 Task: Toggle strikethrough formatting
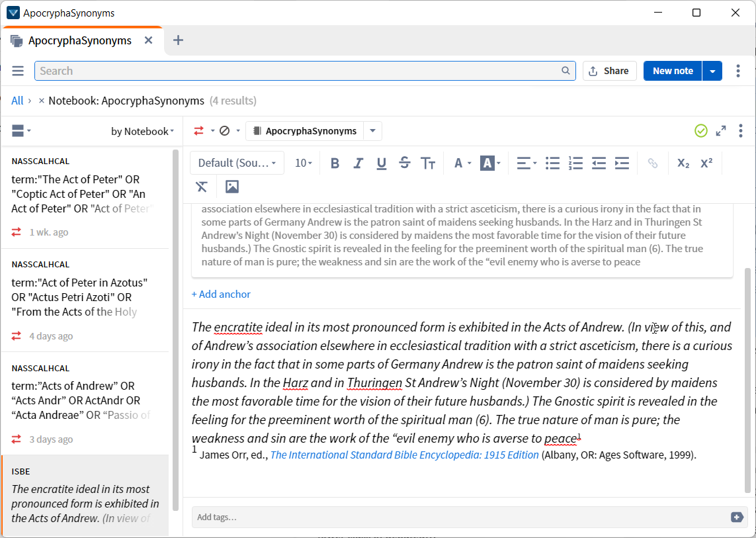click(x=405, y=163)
